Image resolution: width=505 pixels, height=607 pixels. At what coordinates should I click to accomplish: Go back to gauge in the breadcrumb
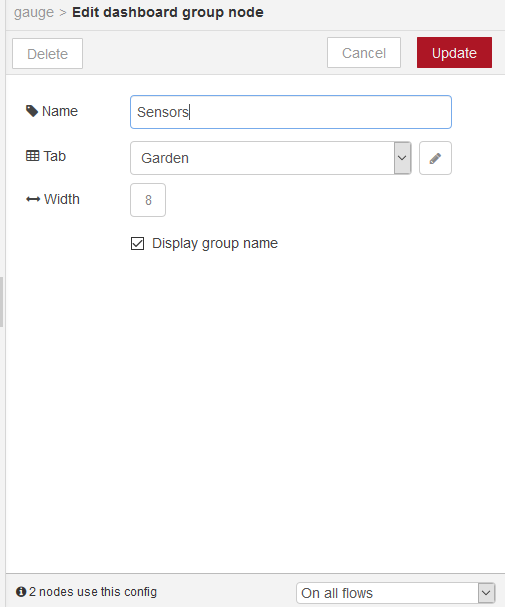point(34,12)
